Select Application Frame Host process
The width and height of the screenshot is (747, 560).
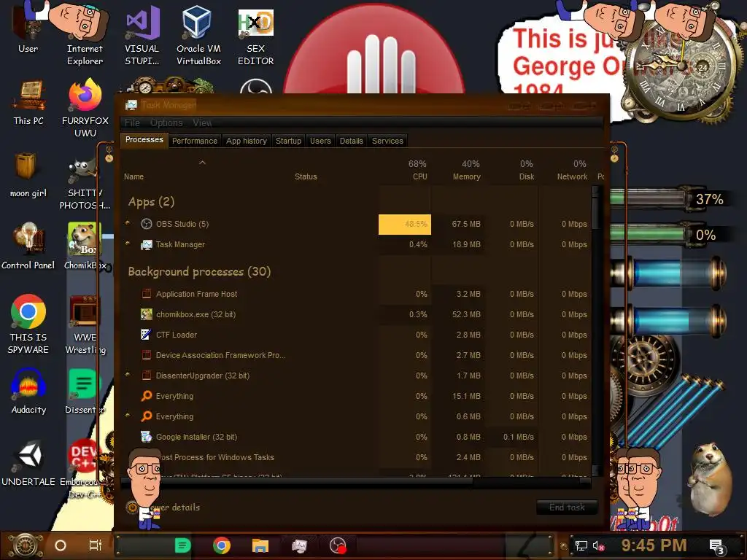(356, 294)
